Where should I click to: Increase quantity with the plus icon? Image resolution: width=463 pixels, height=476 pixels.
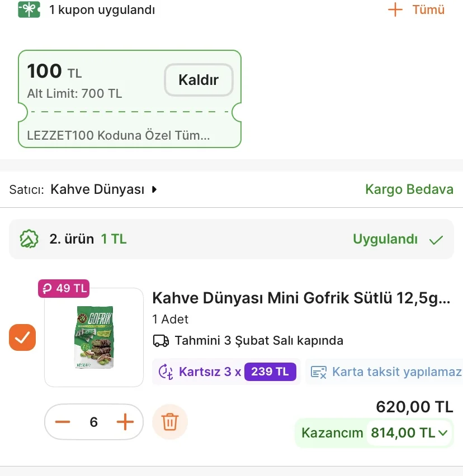[x=125, y=422]
